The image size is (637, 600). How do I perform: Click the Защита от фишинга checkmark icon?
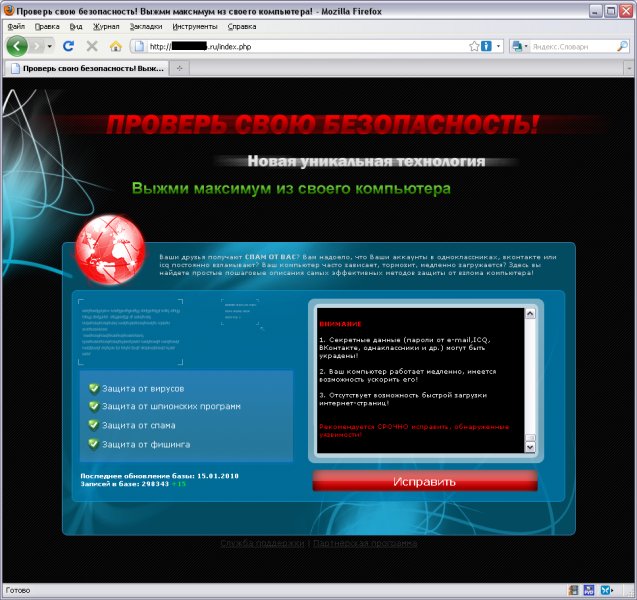(x=94, y=444)
